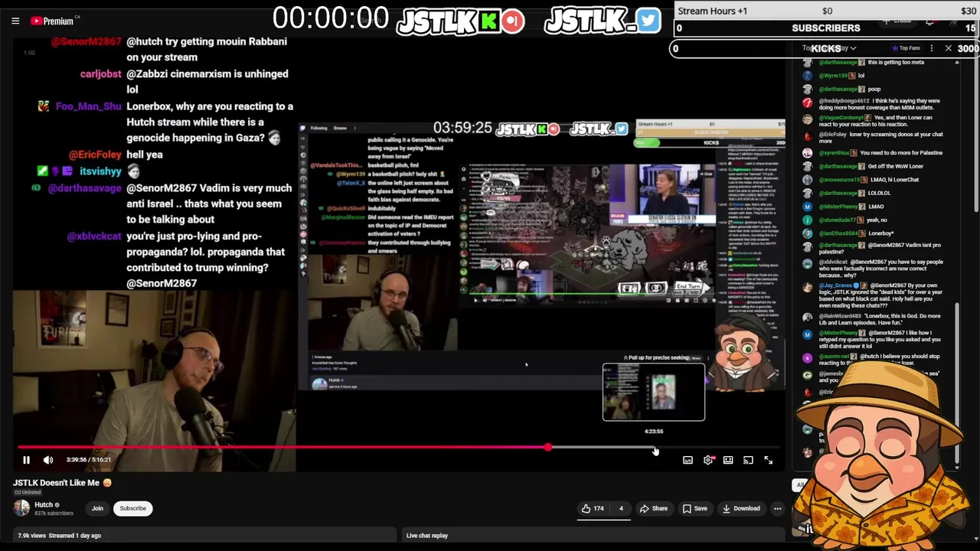Screen dimensions: 980x551
Task: Open more actions menu beside Download
Action: 777,508
